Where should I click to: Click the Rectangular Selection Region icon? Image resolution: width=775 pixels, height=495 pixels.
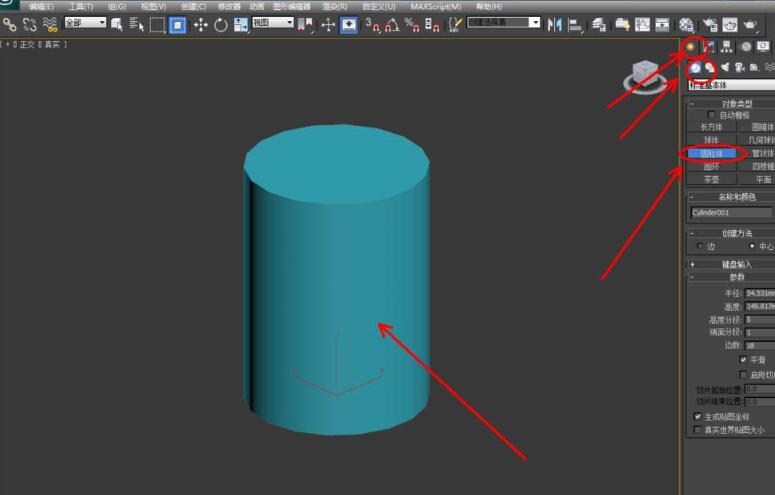click(x=157, y=25)
